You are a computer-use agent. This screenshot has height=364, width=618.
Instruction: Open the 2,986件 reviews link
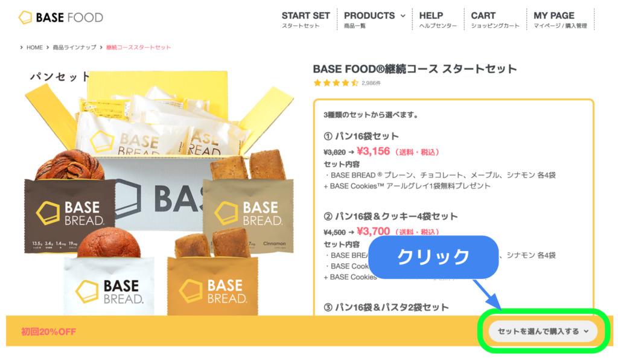tap(371, 83)
